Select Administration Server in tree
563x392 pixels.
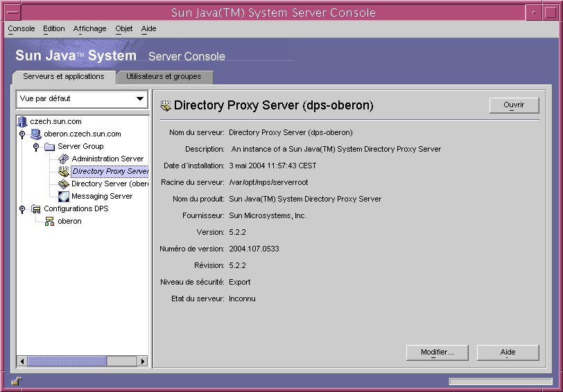pos(107,159)
